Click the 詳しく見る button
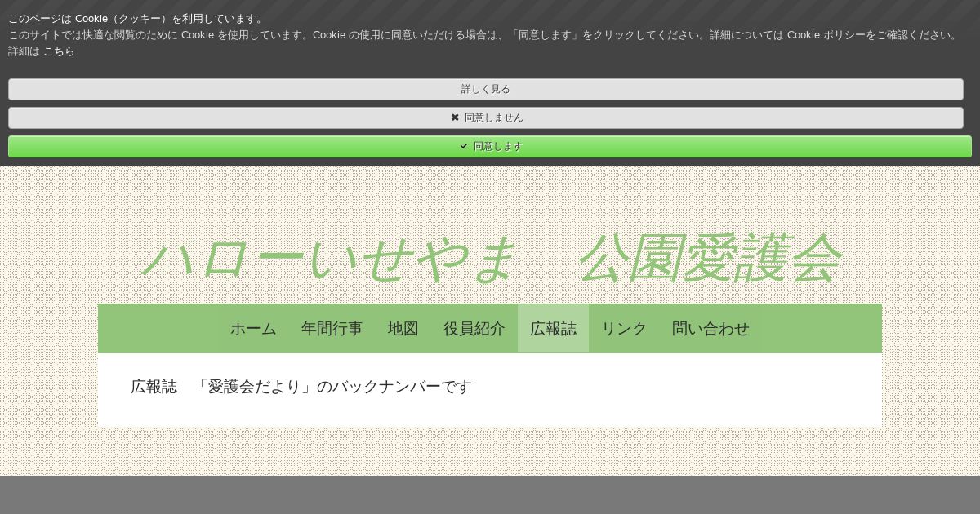The height and width of the screenshot is (514, 980). (x=486, y=89)
